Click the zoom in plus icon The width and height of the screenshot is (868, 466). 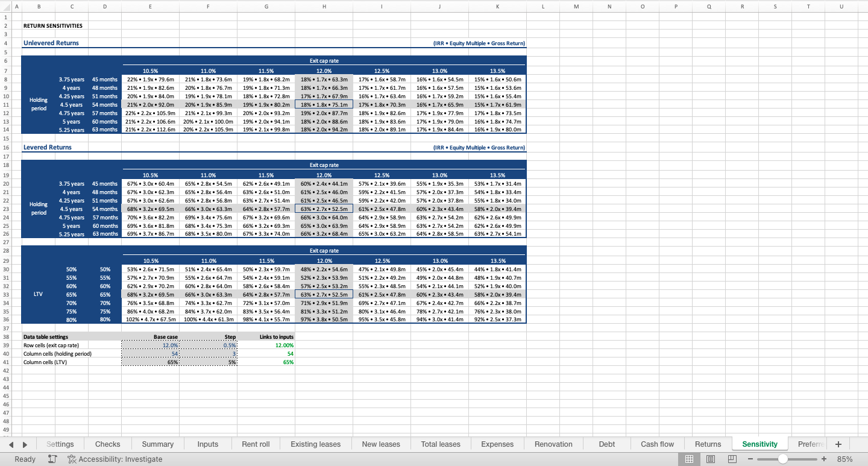[823, 459]
